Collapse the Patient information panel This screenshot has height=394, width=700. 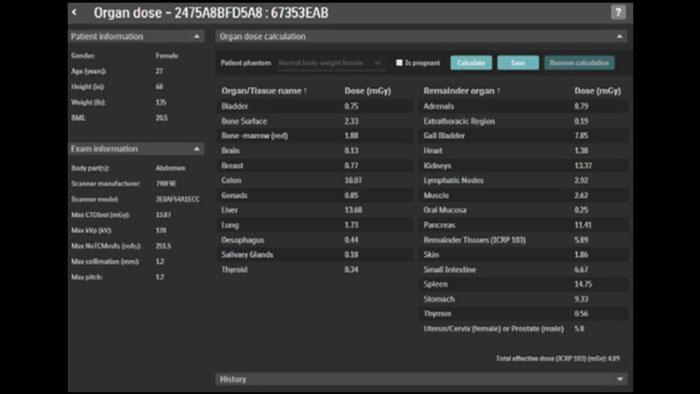pos(196,37)
